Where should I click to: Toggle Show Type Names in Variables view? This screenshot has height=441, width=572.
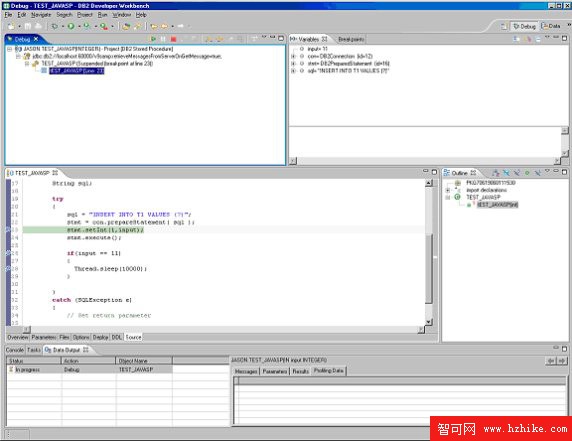(x=517, y=39)
